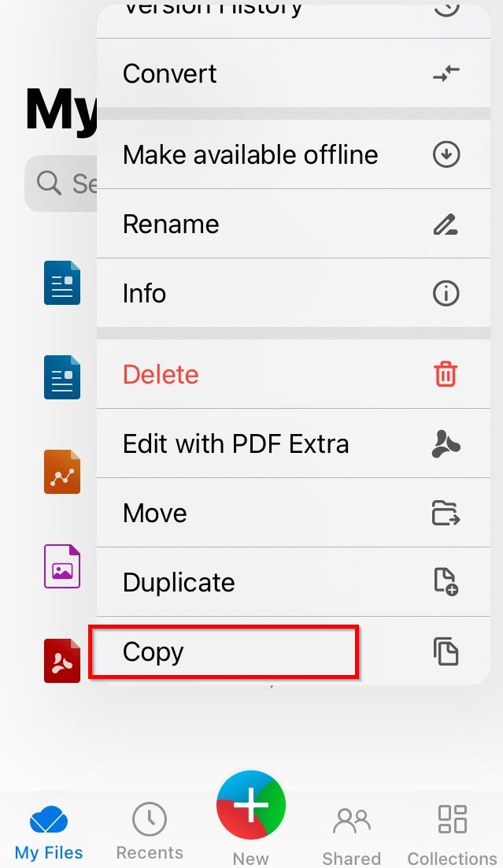Tap the colorful New plus button
Screen dimensions: 503x868
click(x=251, y=805)
